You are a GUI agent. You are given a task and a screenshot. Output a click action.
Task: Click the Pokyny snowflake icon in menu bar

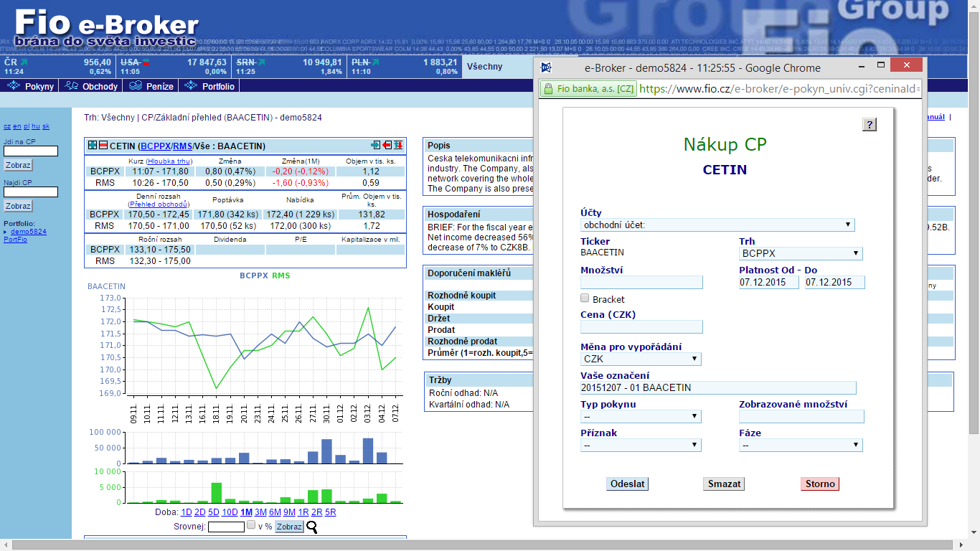[x=14, y=86]
